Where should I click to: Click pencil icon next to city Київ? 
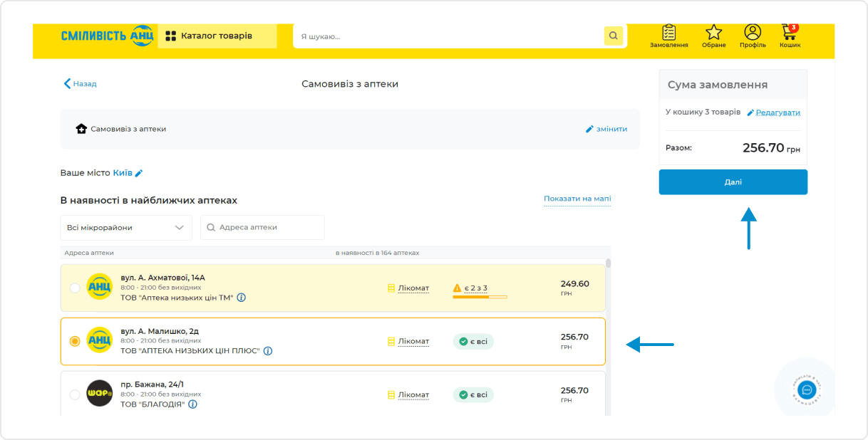[139, 173]
